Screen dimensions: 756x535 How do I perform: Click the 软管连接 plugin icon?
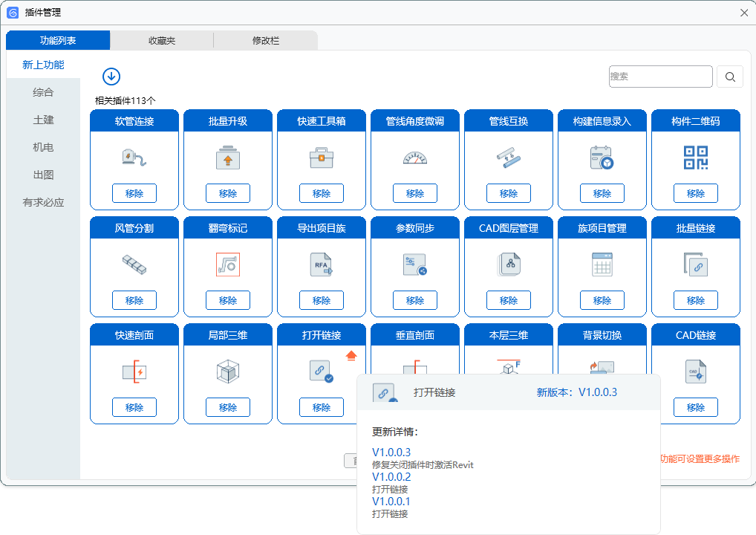coord(134,157)
